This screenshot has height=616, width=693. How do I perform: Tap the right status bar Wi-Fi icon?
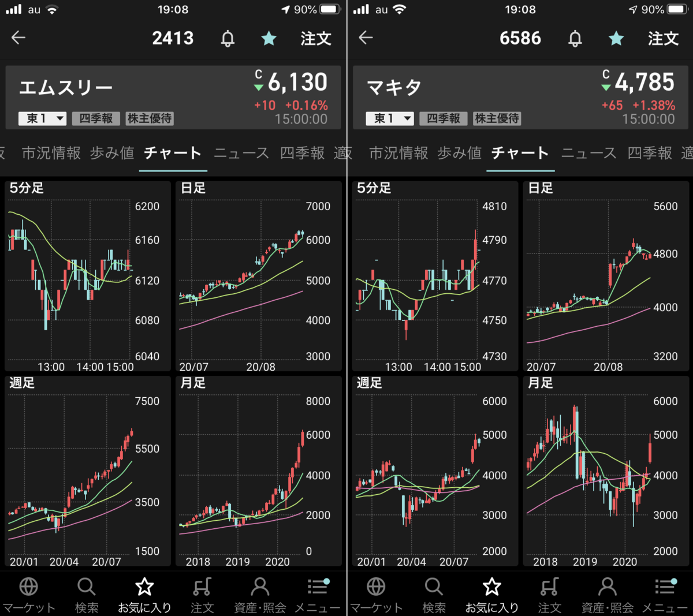click(399, 10)
